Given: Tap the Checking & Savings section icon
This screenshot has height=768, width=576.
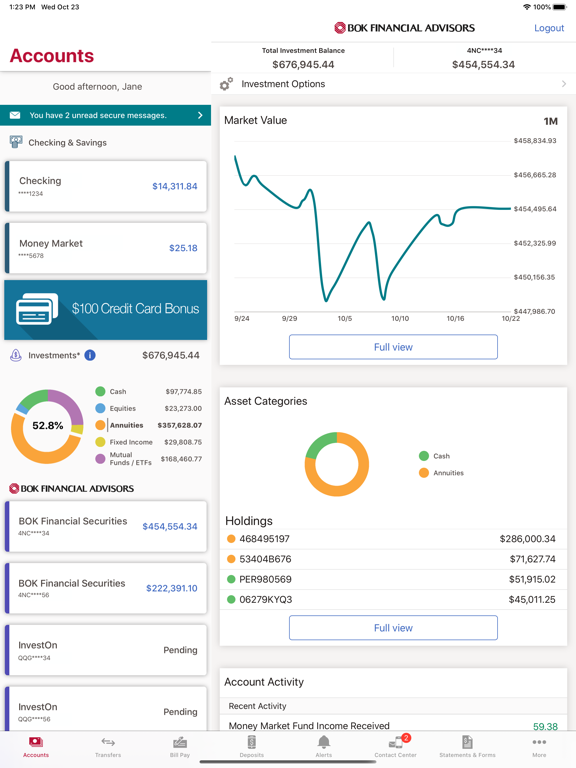Looking at the screenshot, I should [16, 142].
